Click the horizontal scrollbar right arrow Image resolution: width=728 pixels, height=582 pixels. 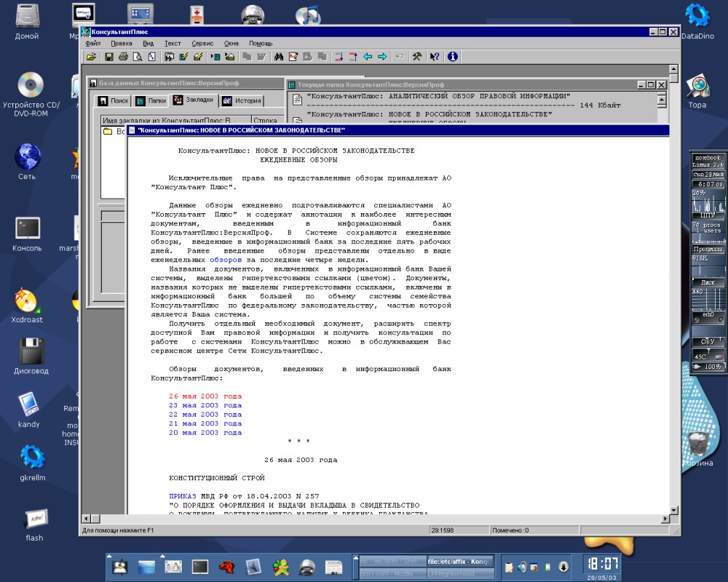pyautogui.click(x=665, y=519)
